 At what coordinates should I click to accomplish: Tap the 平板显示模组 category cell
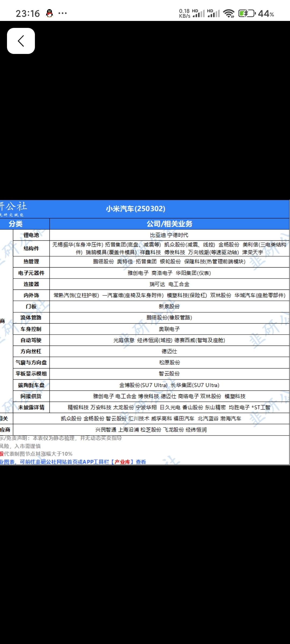tap(31, 374)
